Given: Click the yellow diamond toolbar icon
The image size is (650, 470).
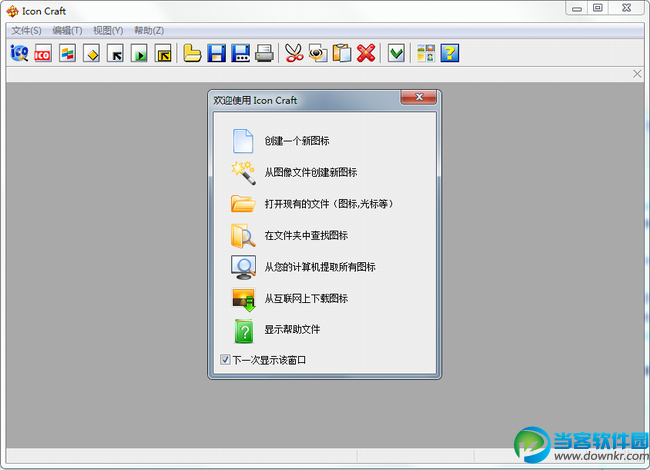Looking at the screenshot, I should click(92, 53).
